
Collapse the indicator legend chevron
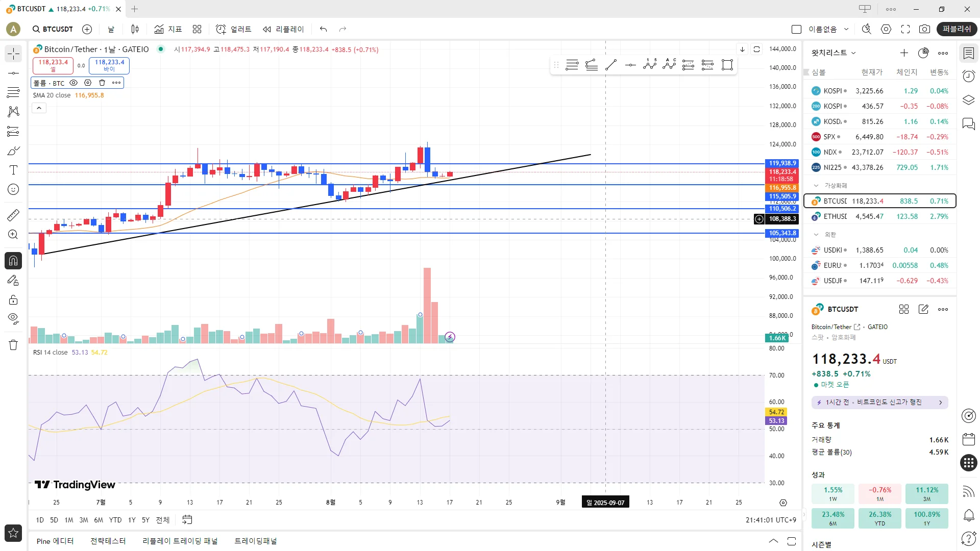pyautogui.click(x=39, y=108)
